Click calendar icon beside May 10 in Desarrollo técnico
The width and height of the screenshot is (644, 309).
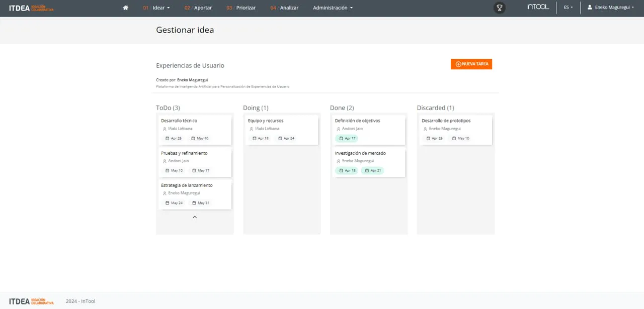(193, 138)
